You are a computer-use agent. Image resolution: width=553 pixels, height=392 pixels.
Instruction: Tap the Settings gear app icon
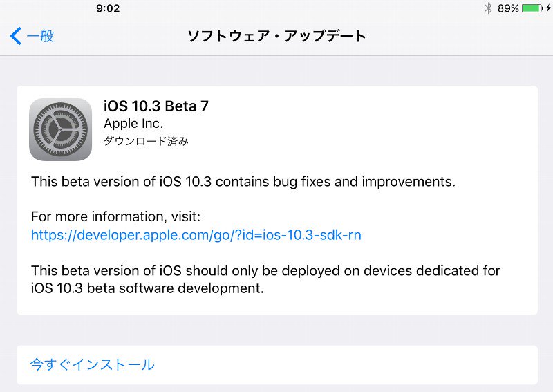(x=61, y=129)
